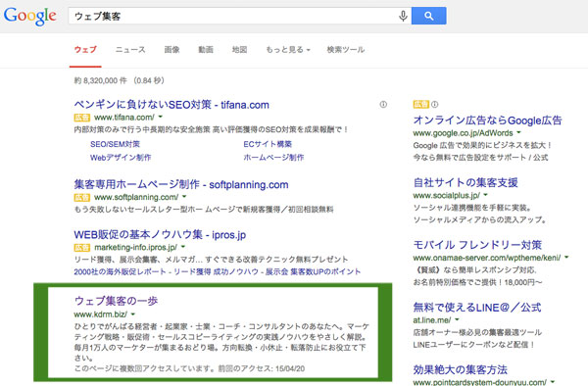The width and height of the screenshot is (588, 386).
Task: Expand the arrow beside www.onamae-server.com URL
Action: click(x=566, y=257)
